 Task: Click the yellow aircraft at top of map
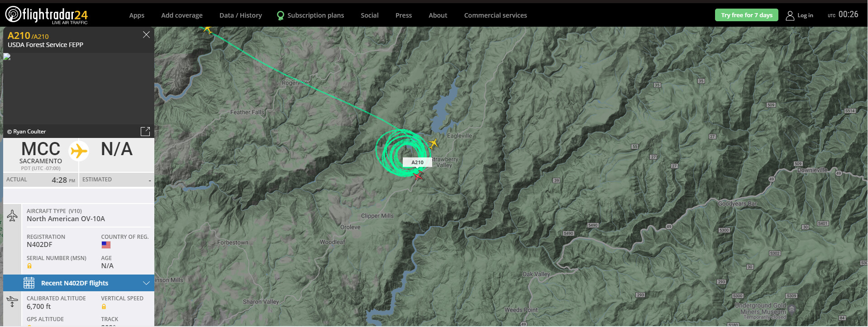click(x=207, y=29)
